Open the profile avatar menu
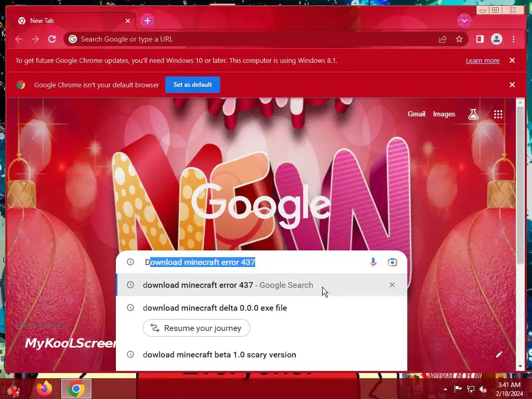Image resolution: width=532 pixels, height=399 pixels. coord(496,39)
